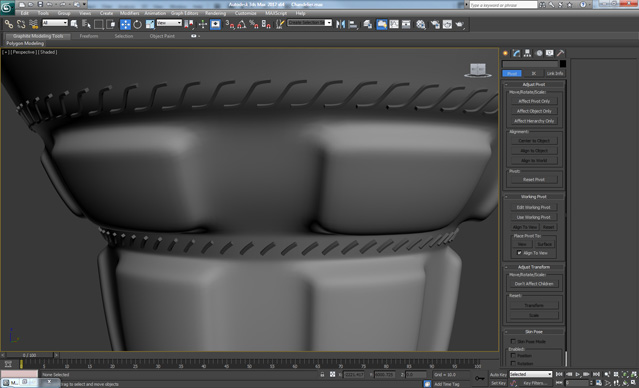639x388 pixels.
Task: Activate the Select and Rotate tool
Action: (138, 24)
